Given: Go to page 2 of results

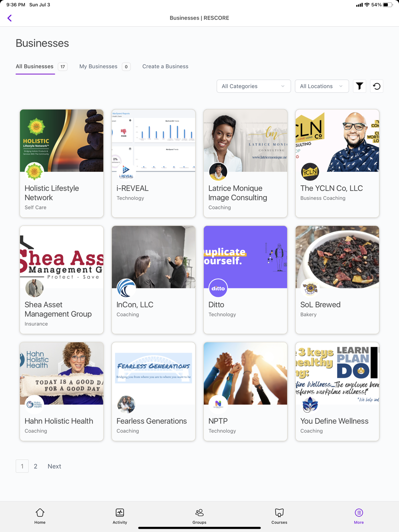Looking at the screenshot, I should (36, 466).
